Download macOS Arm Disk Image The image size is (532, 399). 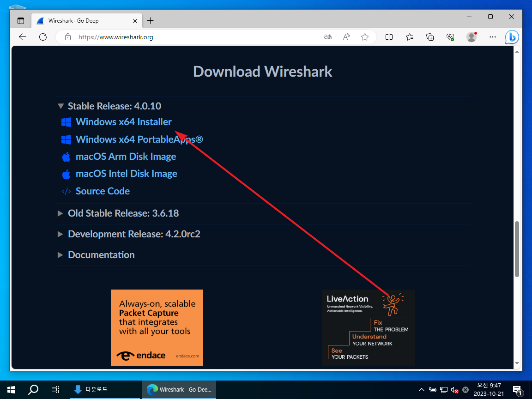pyautogui.click(x=126, y=157)
